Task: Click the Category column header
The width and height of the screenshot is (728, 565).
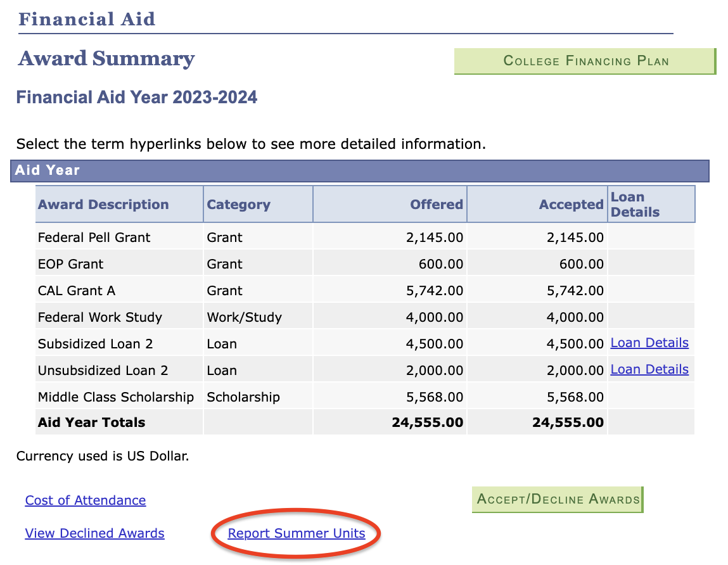Action: [x=238, y=204]
